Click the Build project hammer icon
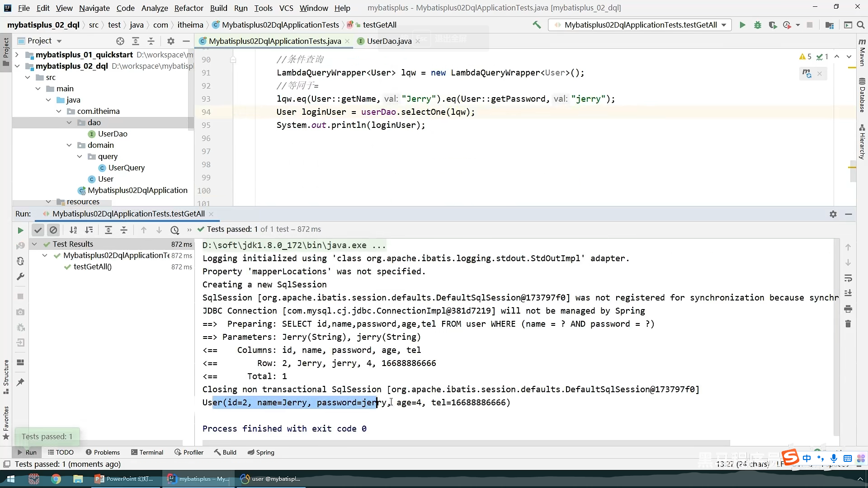The width and height of the screenshot is (868, 488). [537, 25]
